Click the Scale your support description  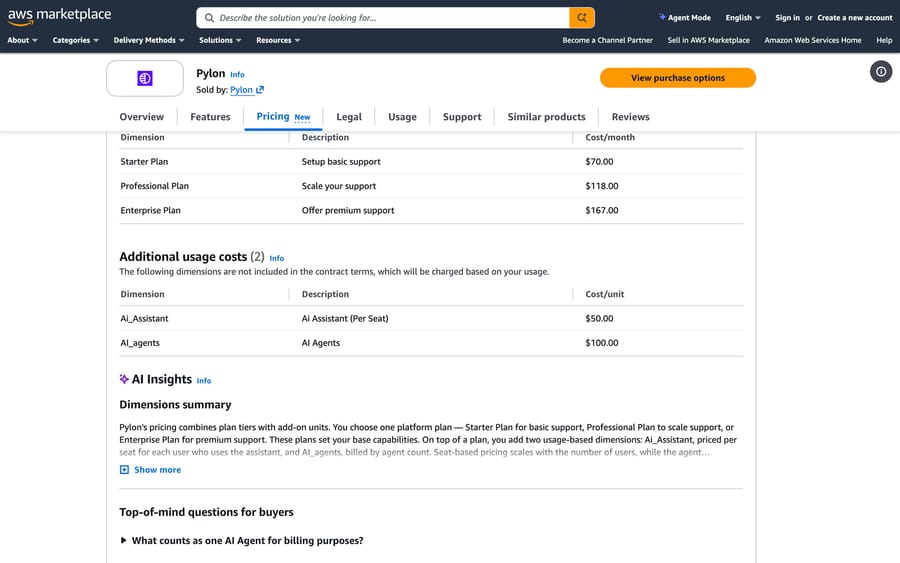point(339,186)
